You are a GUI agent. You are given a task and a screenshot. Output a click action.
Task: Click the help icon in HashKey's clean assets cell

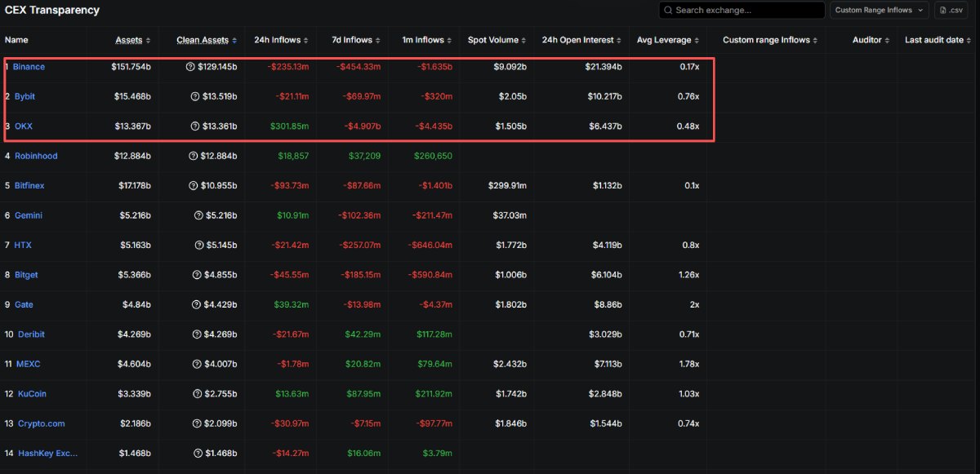point(198,454)
